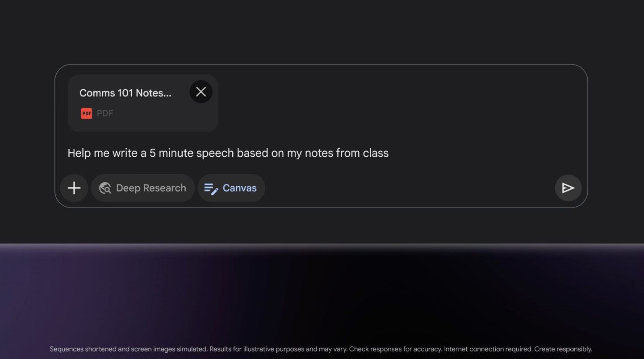644x359 pixels.
Task: Click the word "Help" in the prompt
Action: coord(79,153)
